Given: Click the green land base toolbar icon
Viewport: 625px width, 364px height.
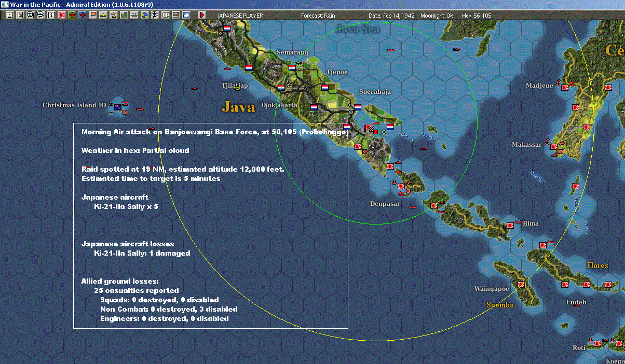Looking at the screenshot, I should (x=124, y=15).
